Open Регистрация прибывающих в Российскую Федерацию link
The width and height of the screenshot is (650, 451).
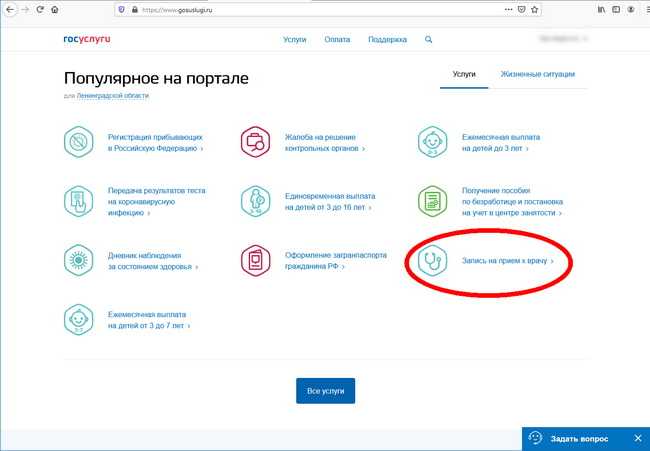click(155, 143)
